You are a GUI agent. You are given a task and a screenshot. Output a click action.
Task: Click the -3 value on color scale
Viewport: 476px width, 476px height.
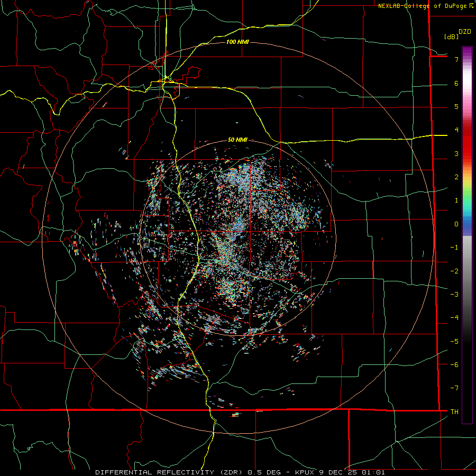pos(454,294)
